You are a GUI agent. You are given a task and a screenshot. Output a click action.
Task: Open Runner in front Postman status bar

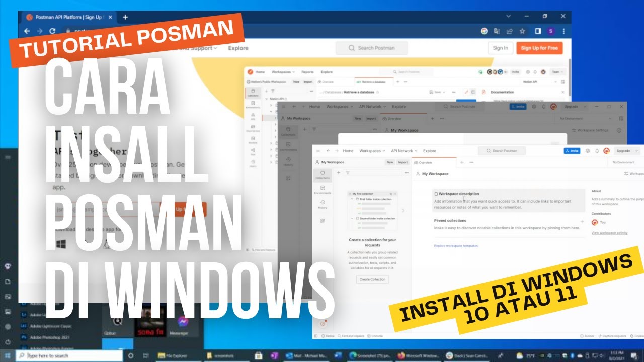click(x=587, y=336)
